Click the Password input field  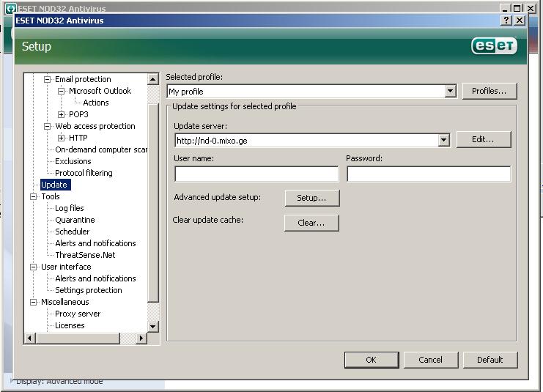pyautogui.click(x=429, y=174)
